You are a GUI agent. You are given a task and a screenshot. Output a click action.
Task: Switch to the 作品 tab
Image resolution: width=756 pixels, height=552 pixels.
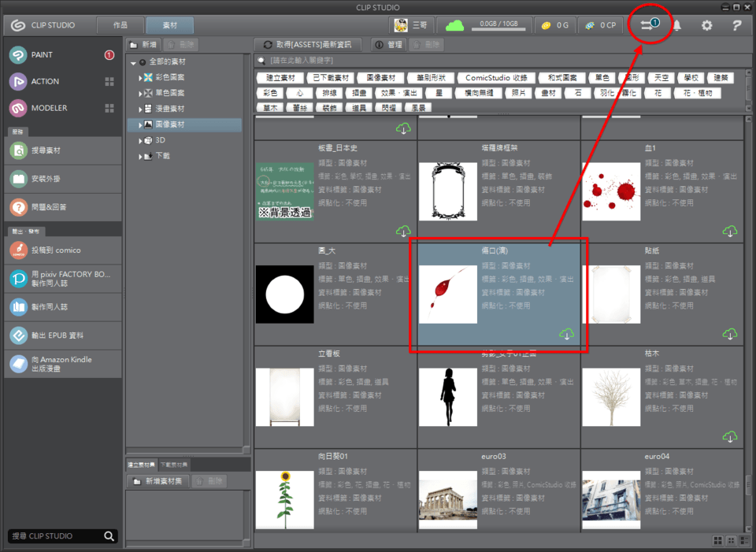(120, 25)
